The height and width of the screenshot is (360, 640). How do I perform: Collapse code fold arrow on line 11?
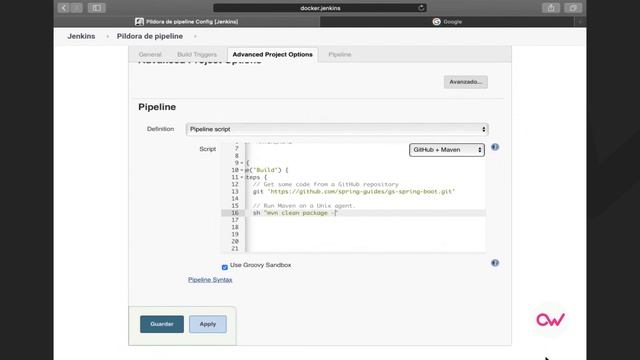coord(242,177)
